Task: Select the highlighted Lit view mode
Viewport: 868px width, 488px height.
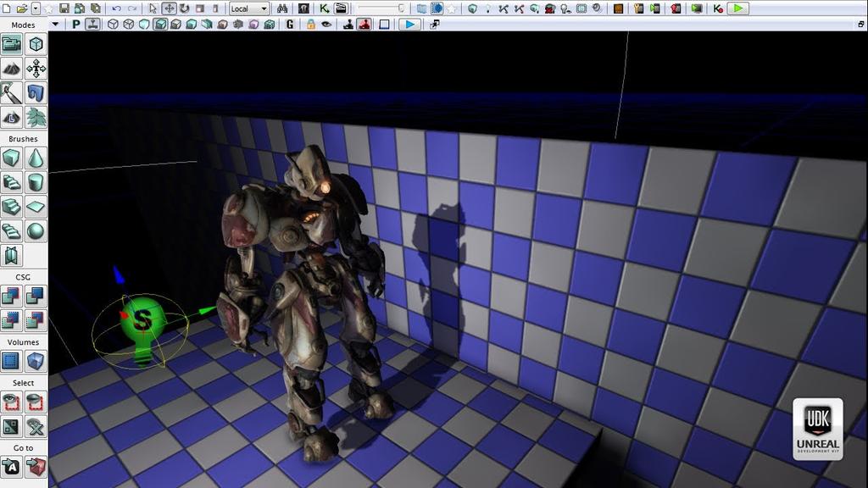Action: click(x=160, y=25)
